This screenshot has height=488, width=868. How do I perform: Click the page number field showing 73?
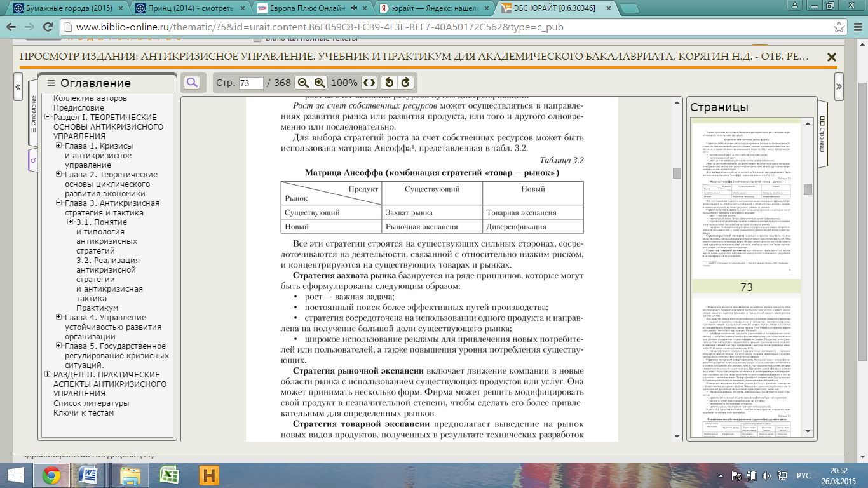tap(252, 83)
